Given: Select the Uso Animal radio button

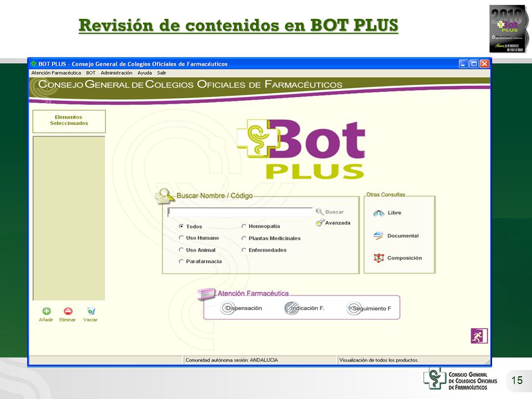Looking at the screenshot, I should point(181,250).
